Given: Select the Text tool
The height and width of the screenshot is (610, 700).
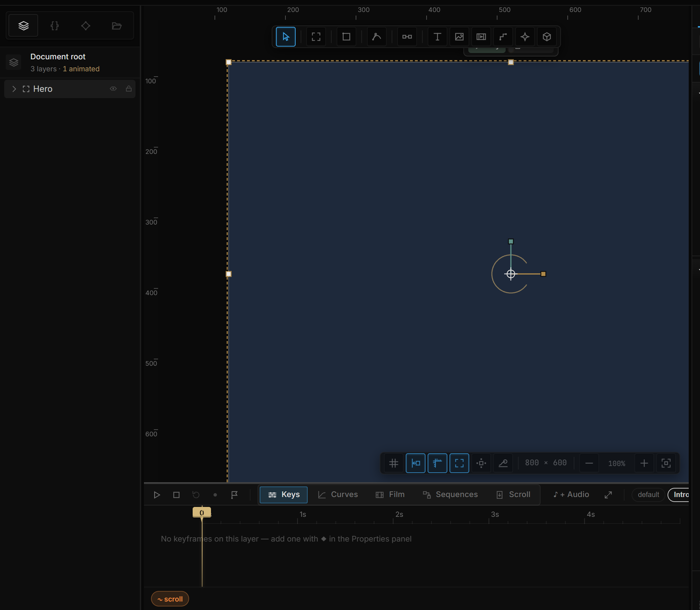Looking at the screenshot, I should tap(437, 37).
